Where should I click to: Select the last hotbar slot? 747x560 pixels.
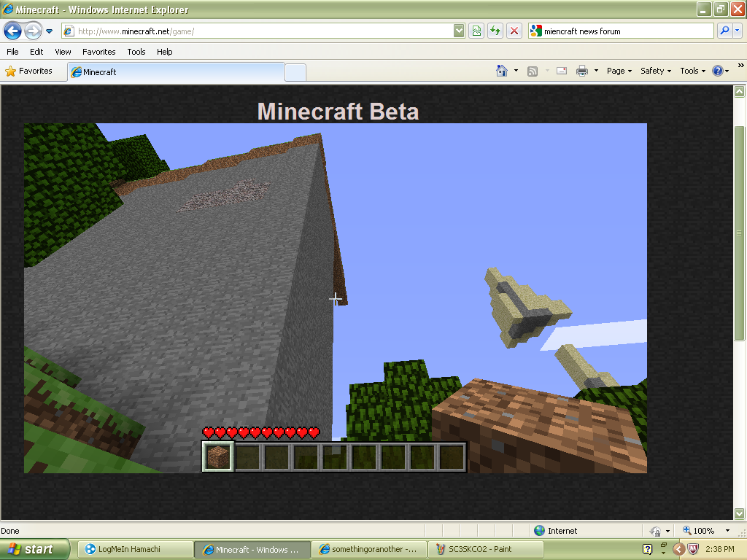[452, 457]
